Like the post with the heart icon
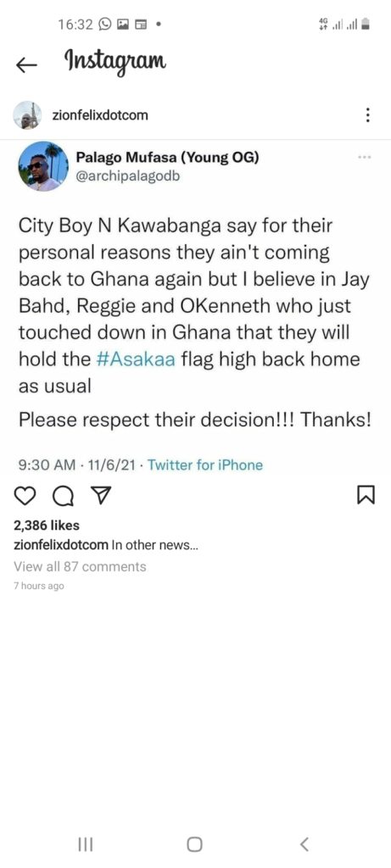This screenshot has width=391, height=868. 24,494
